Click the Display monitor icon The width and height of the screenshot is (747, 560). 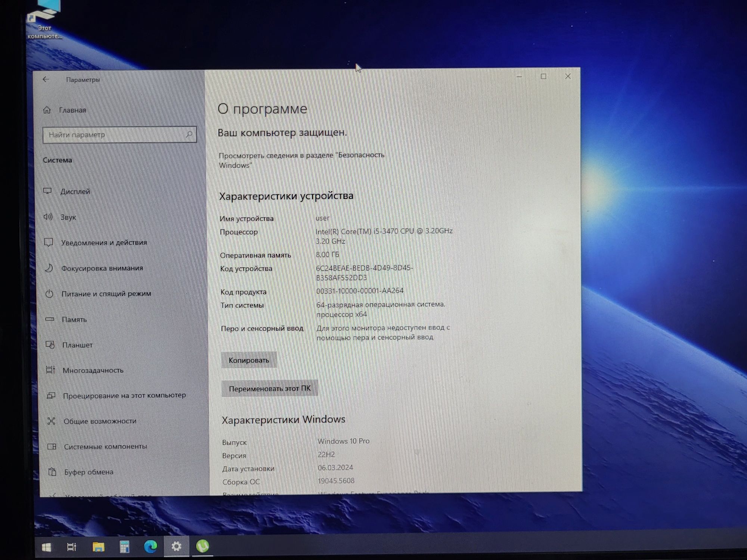47,191
